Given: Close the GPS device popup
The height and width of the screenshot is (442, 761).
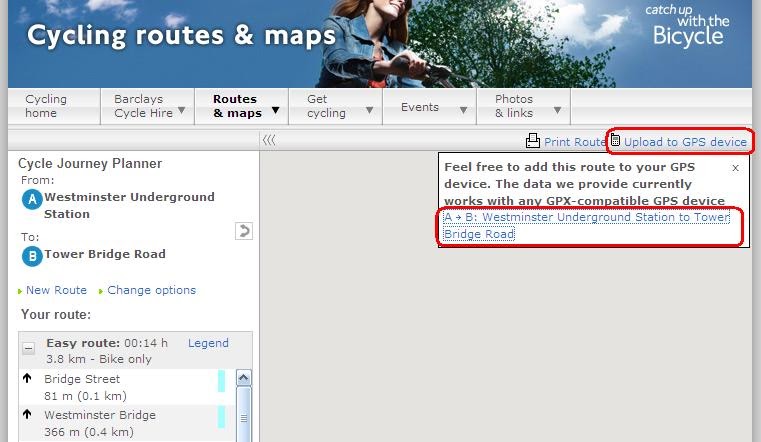Looking at the screenshot, I should click(735, 168).
